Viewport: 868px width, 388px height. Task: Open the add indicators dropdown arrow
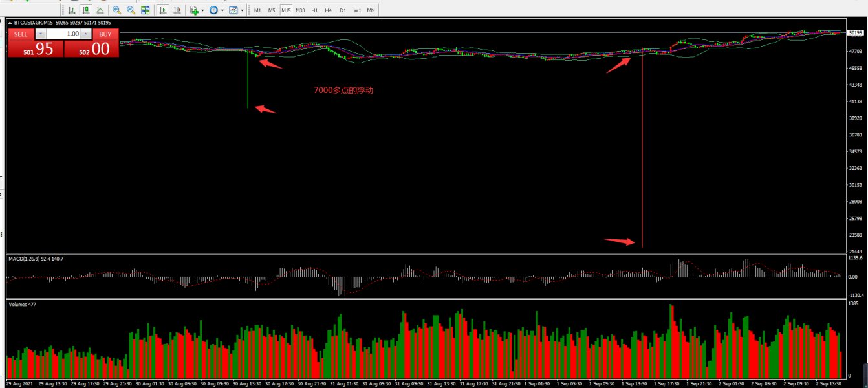click(x=202, y=10)
